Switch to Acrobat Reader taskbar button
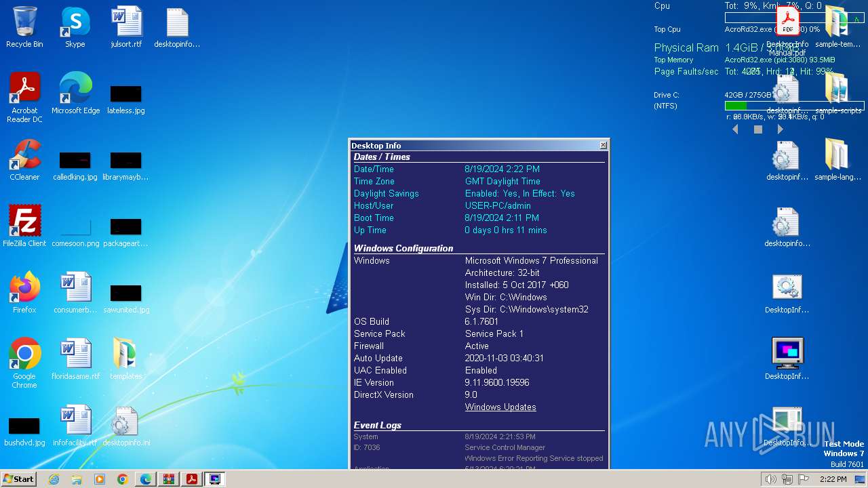 coord(192,479)
